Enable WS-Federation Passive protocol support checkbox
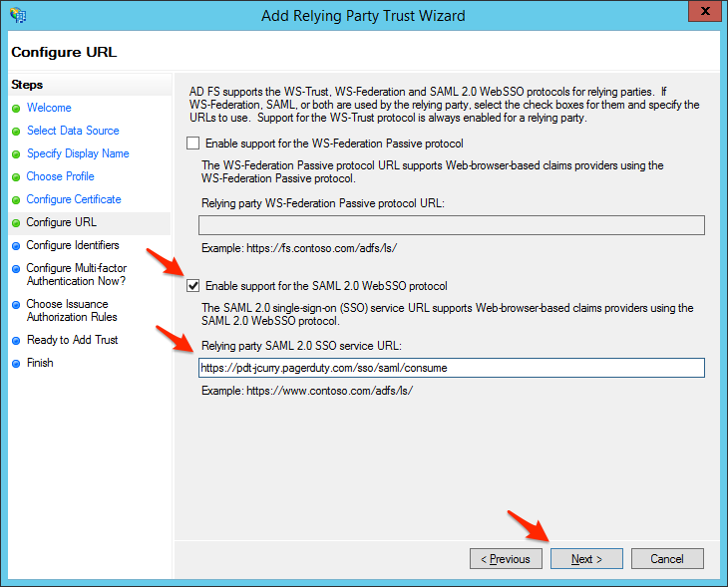Screen dimensions: 728x587 193,144
